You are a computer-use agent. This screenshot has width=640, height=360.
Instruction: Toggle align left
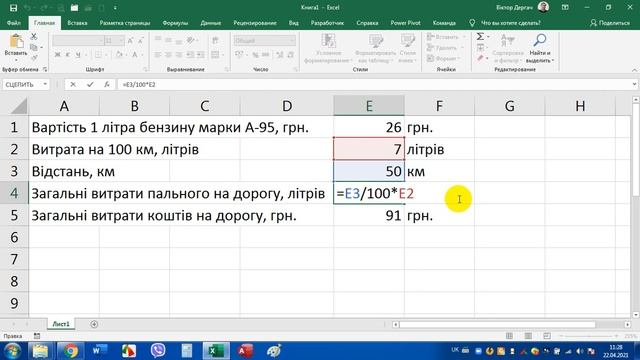point(158,54)
